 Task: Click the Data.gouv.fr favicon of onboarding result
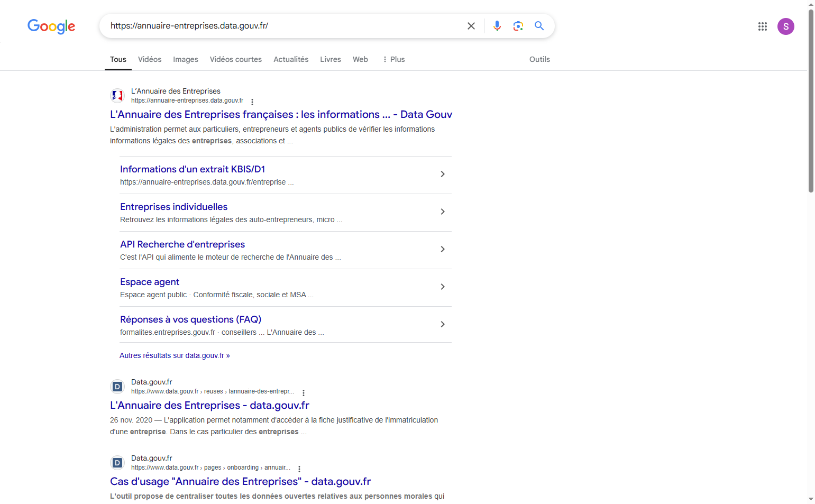point(117,463)
